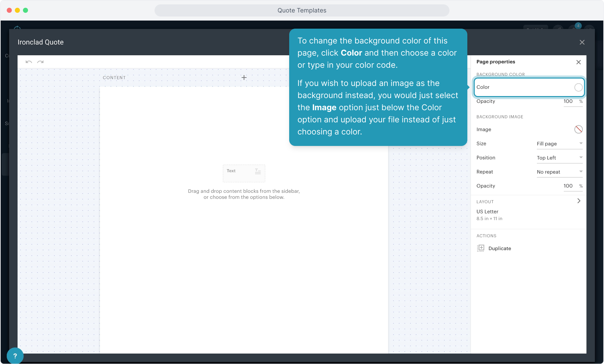Click the 8.5 in × 11 in dimensions text
Screen dimensions: 604x364
click(x=489, y=219)
